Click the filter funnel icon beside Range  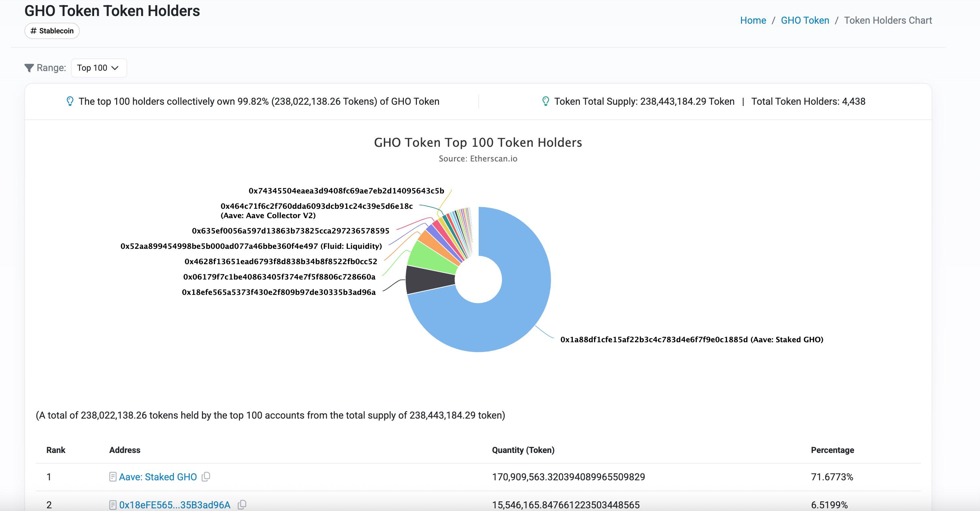pos(29,68)
